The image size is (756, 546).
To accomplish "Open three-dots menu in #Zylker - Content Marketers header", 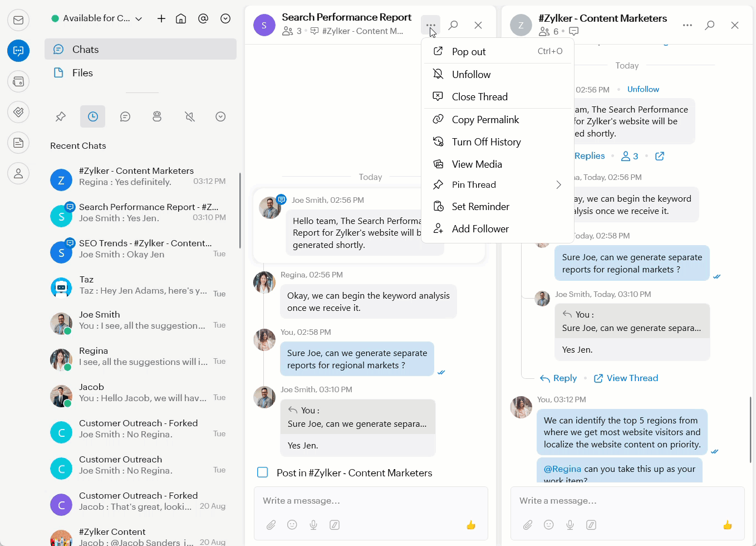I will (688, 25).
